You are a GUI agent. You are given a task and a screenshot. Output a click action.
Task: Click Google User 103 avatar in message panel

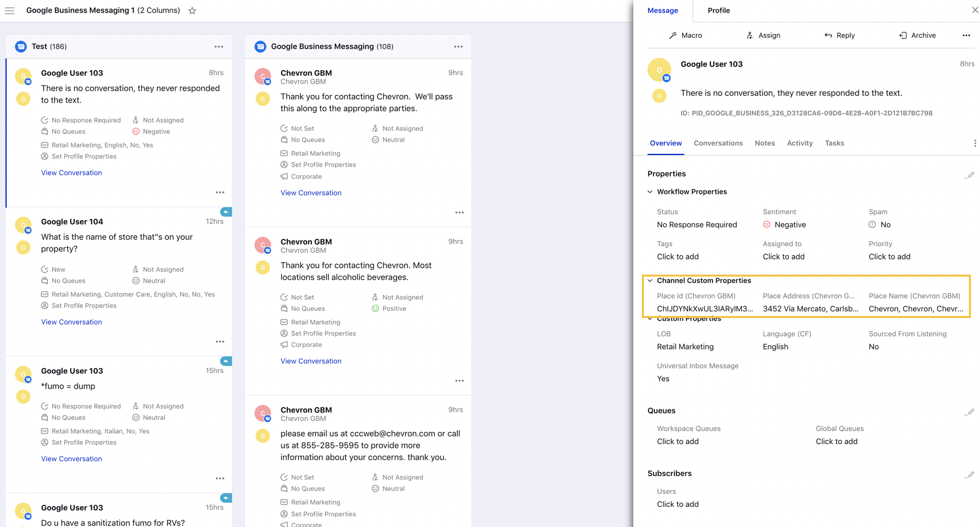tap(659, 70)
